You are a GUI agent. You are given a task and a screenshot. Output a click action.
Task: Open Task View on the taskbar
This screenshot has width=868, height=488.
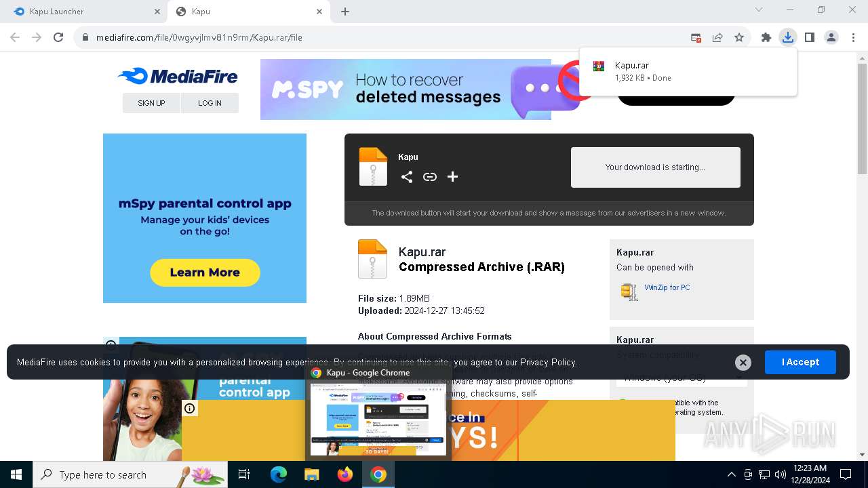[244, 474]
